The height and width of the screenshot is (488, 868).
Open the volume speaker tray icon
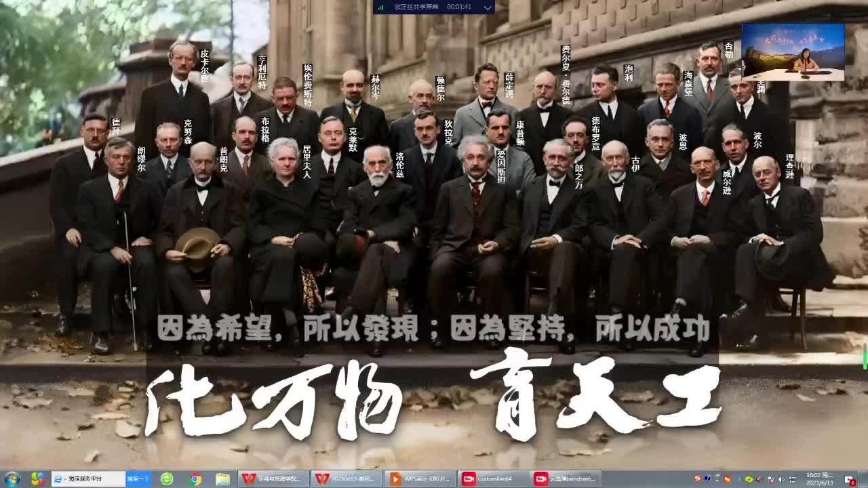(781, 479)
